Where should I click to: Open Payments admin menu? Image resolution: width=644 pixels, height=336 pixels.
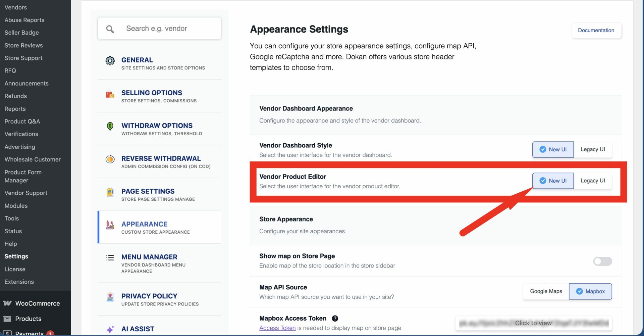(35, 332)
